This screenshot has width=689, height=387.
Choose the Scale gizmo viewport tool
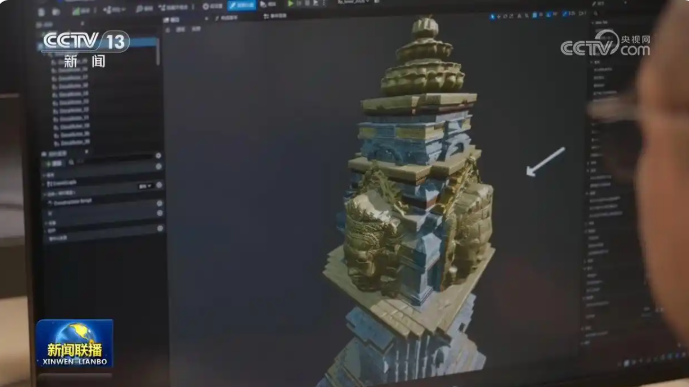511,16
